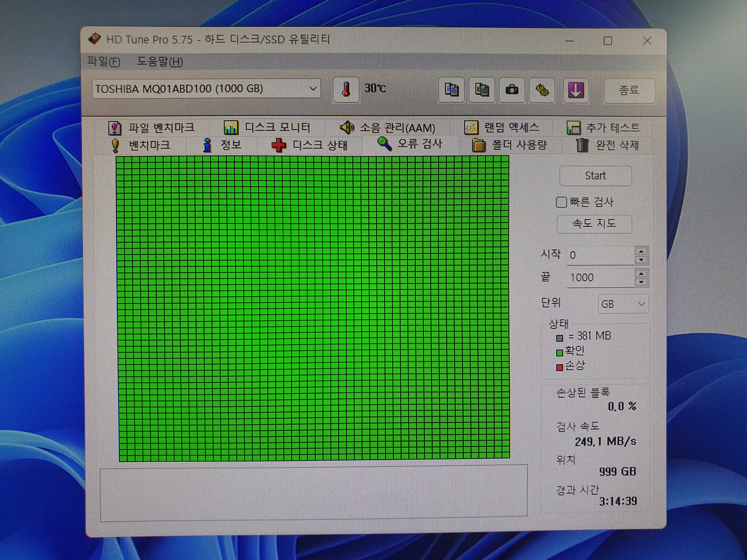Click the camera save screenshot icon
The image size is (747, 560).
click(x=512, y=90)
